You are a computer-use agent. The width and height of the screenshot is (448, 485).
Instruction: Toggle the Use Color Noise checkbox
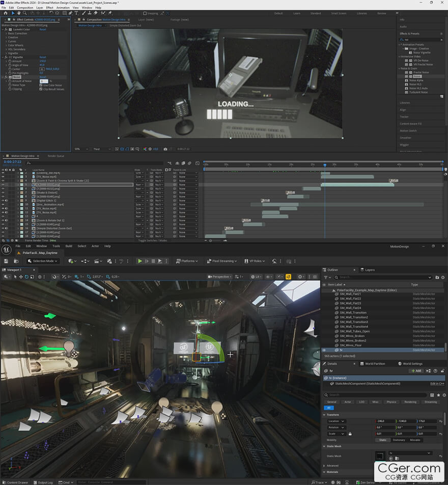[41, 85]
